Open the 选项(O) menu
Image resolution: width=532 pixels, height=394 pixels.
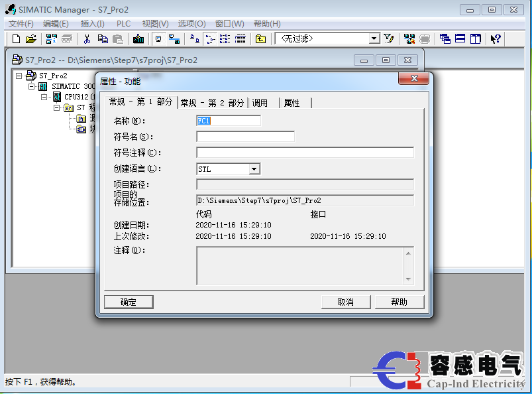point(191,24)
